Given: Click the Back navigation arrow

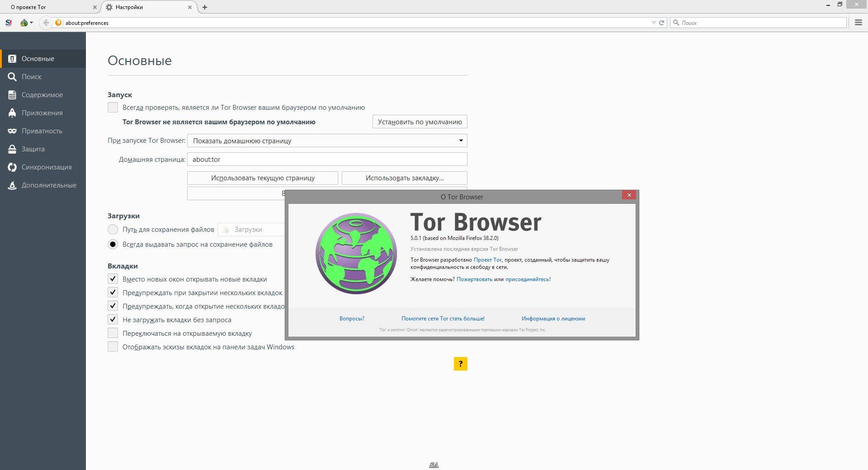Looking at the screenshot, I should coord(46,23).
